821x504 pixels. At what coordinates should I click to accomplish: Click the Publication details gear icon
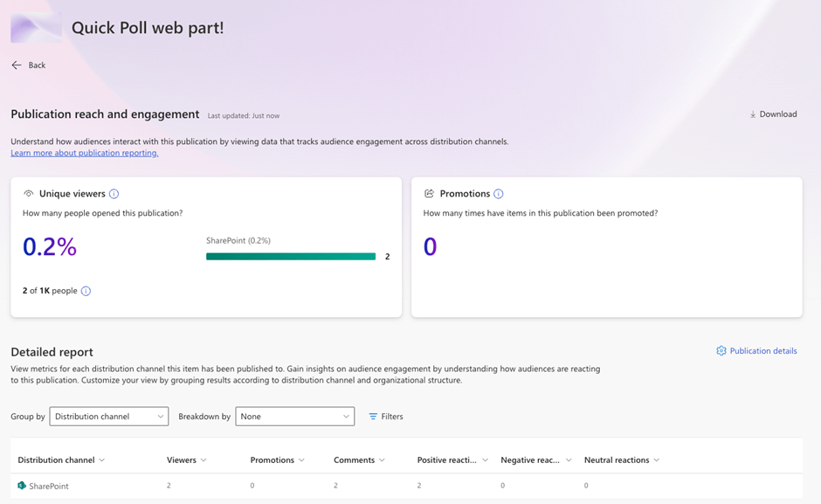point(721,350)
